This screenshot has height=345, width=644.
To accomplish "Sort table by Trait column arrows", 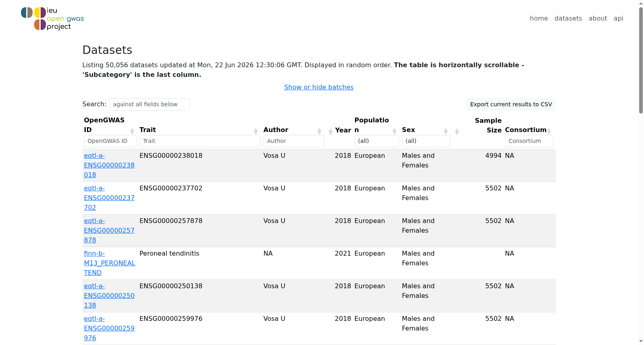I will click(256, 131).
